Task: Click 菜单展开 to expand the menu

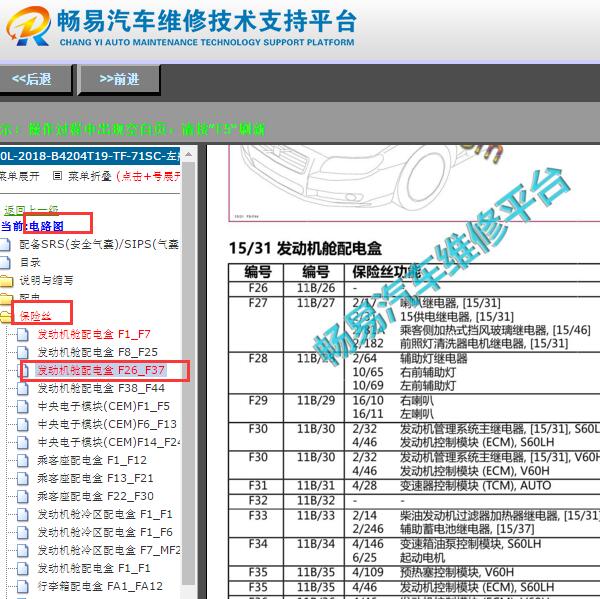Action: pyautogui.click(x=20, y=176)
